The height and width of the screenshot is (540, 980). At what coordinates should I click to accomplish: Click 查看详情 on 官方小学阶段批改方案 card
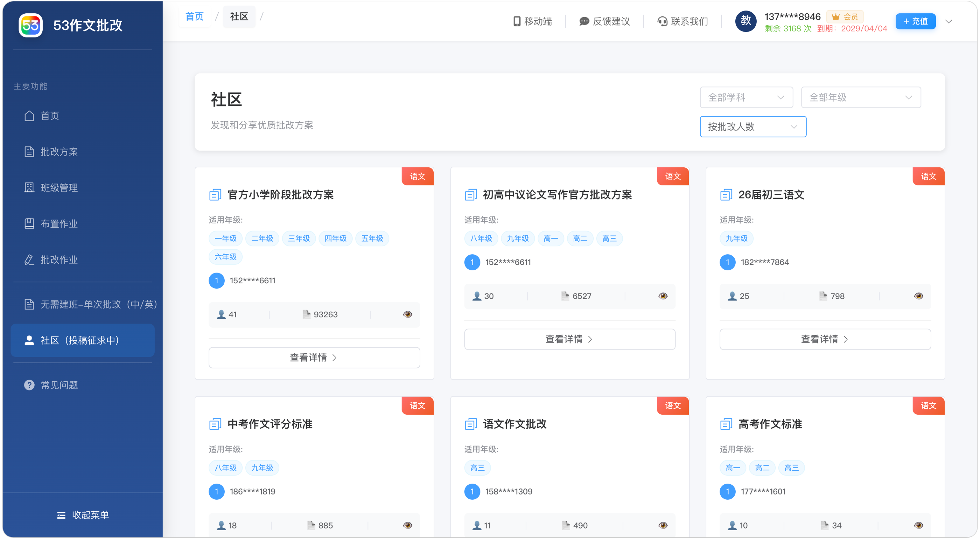[314, 358]
